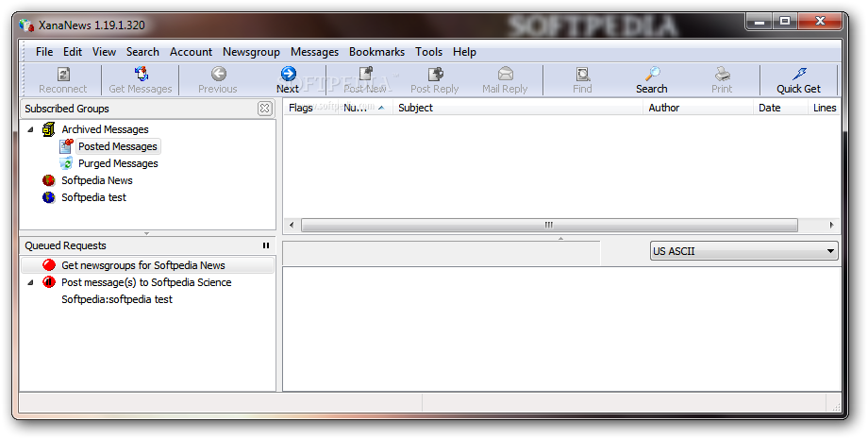
Task: Minimize the XanaNews window
Action: (759, 22)
